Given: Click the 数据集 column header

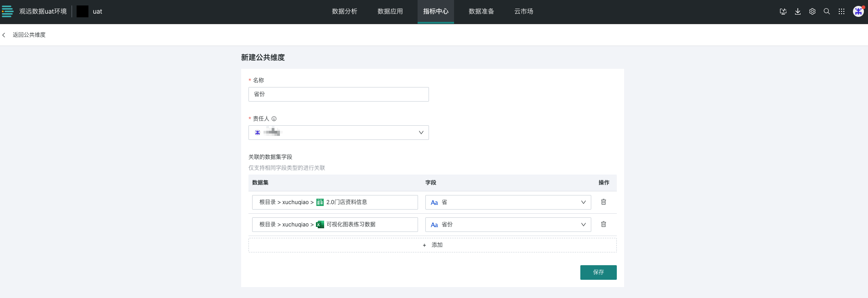Looking at the screenshot, I should (x=260, y=183).
